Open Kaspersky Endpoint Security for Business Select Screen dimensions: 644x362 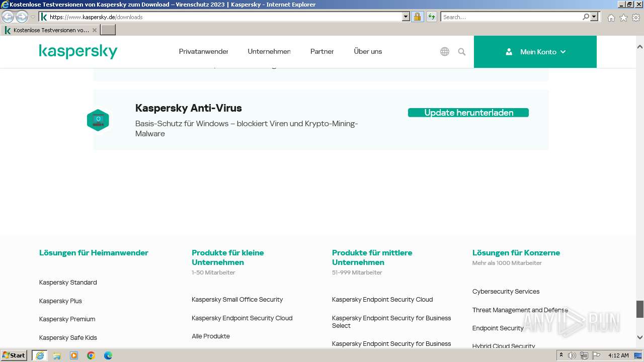click(x=391, y=322)
